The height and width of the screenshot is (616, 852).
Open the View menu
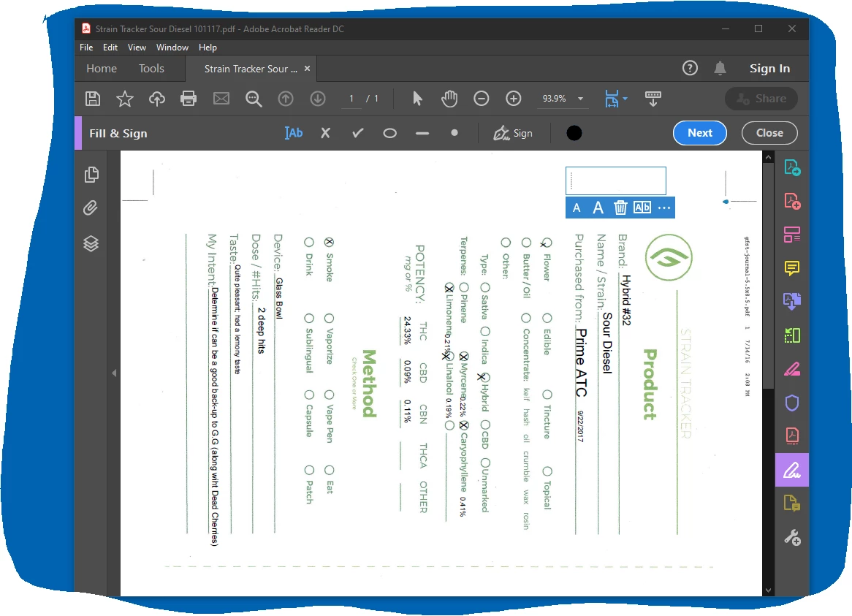[x=137, y=47]
